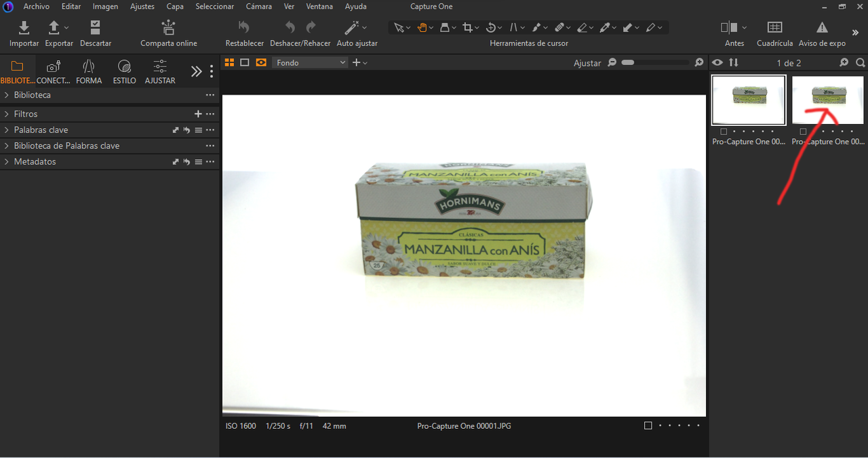Select the first Pro-Capture One thumbnail
The image size is (868, 458).
click(x=749, y=100)
